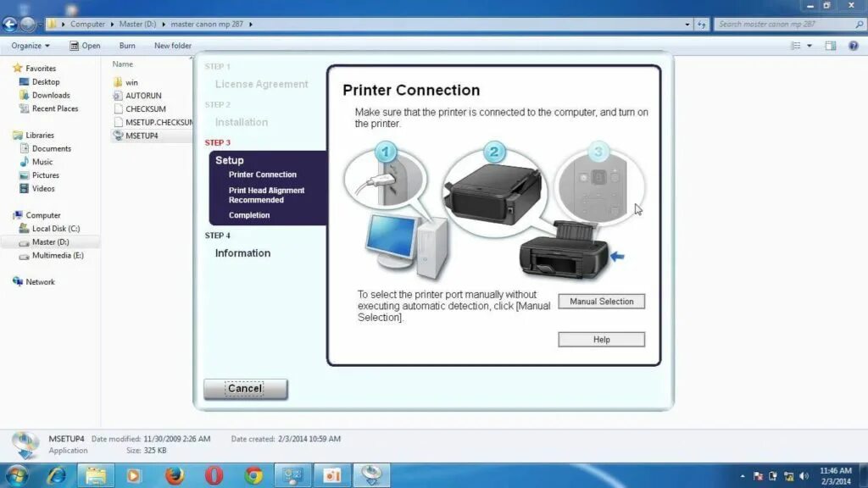
Task: Click the change your view icon
Action: (796, 46)
